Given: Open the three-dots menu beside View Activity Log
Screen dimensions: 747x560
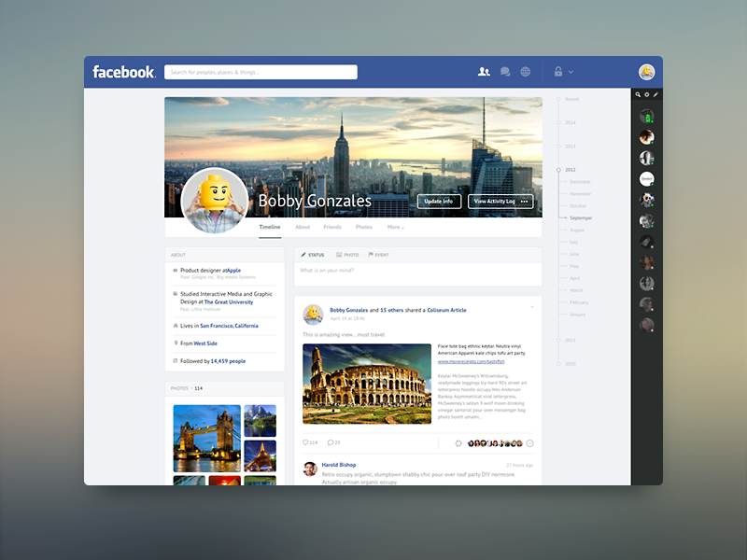Looking at the screenshot, I should (525, 202).
